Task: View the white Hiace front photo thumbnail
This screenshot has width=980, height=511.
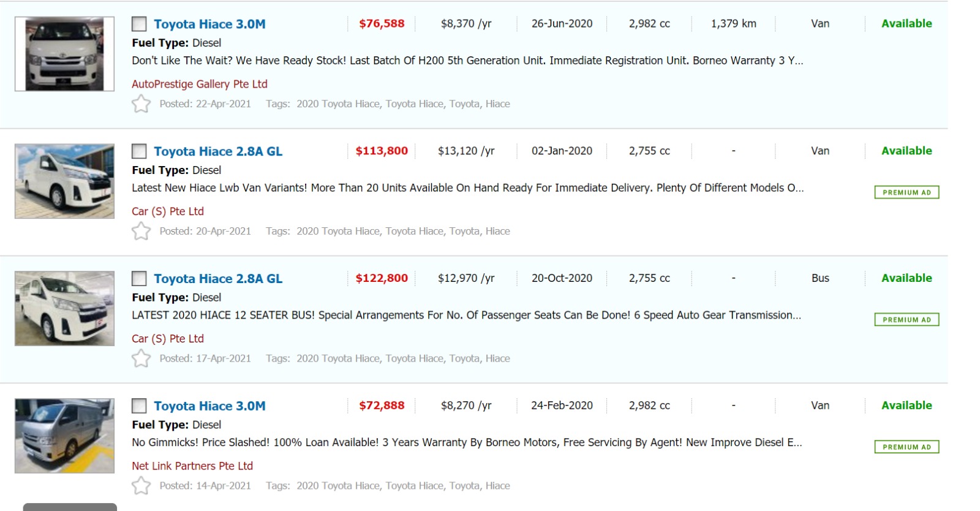Action: (x=64, y=54)
